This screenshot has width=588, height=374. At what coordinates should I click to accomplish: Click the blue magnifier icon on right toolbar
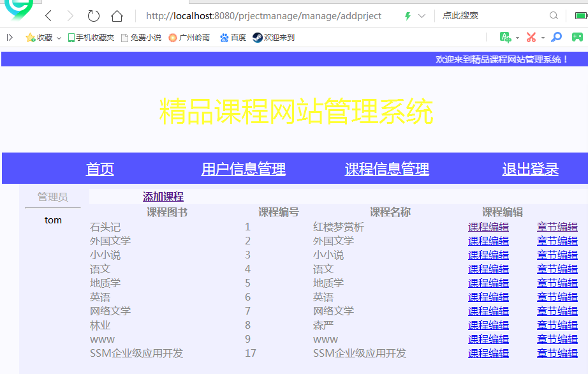pos(556,37)
